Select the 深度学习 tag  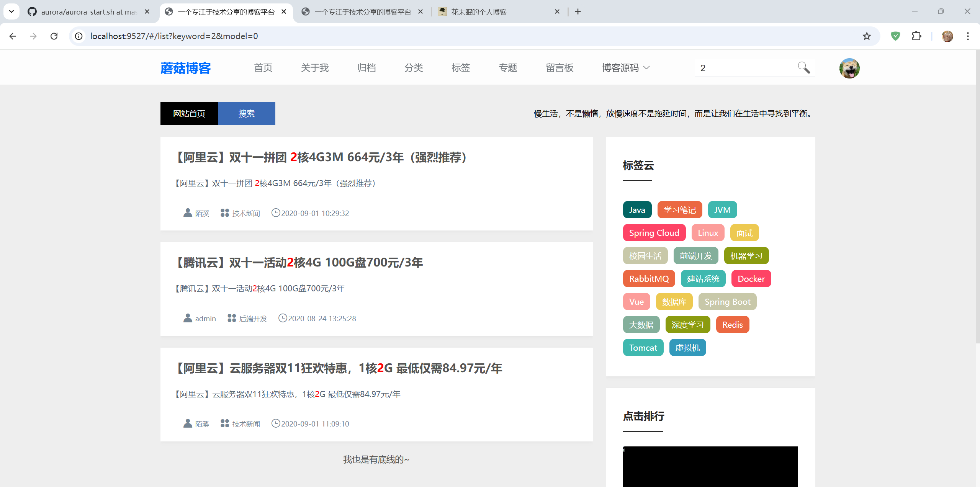pos(688,324)
